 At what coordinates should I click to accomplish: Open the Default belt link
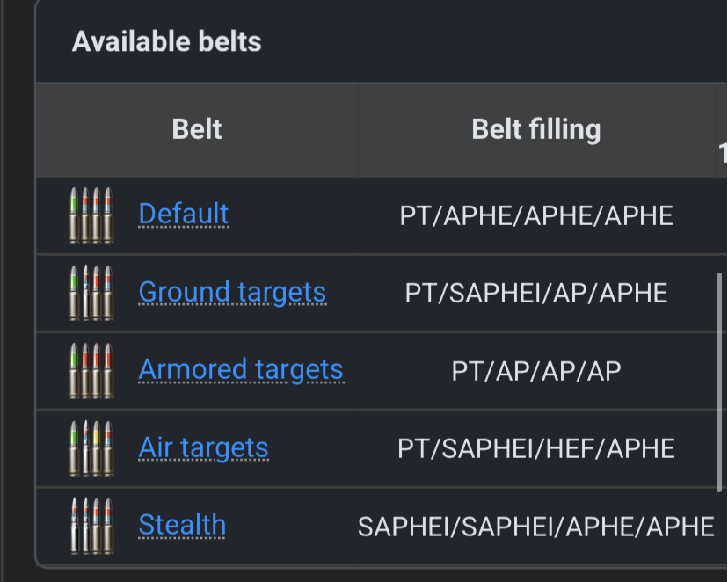pos(184,214)
